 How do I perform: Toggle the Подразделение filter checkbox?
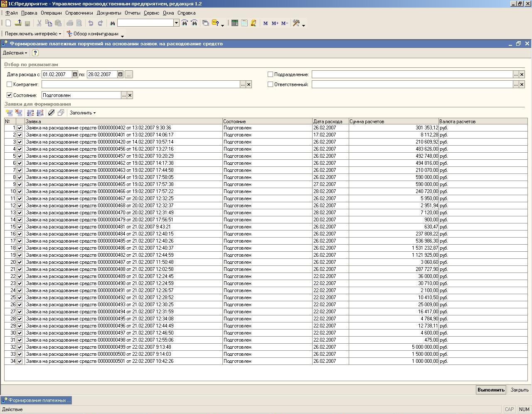pyautogui.click(x=271, y=74)
